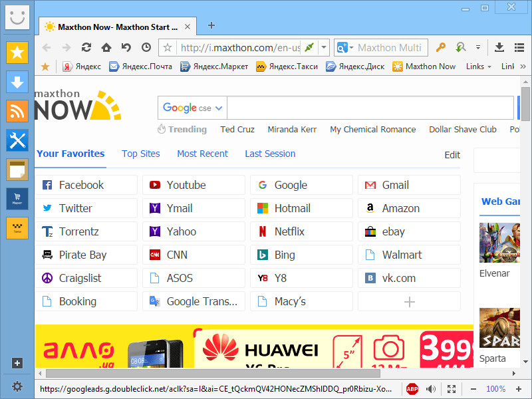
Task: Switch to Last Session tab
Action: tap(270, 154)
